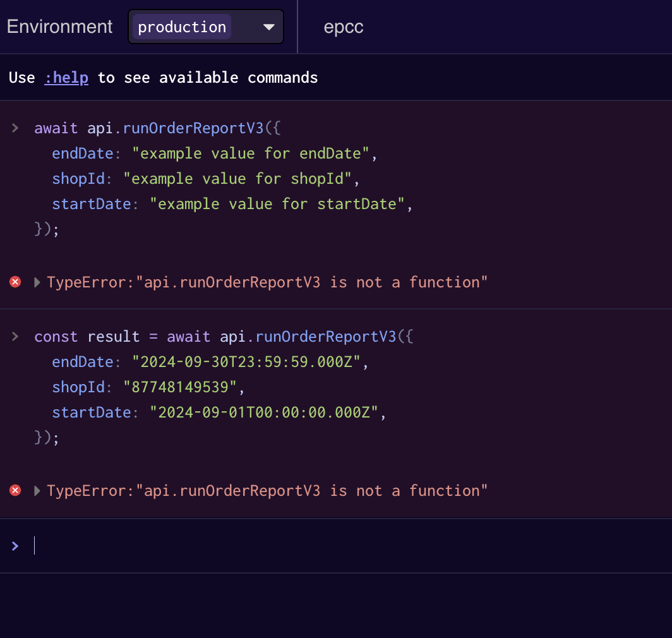
Task: Click the production environment dropdown arrow
Action: point(269,27)
